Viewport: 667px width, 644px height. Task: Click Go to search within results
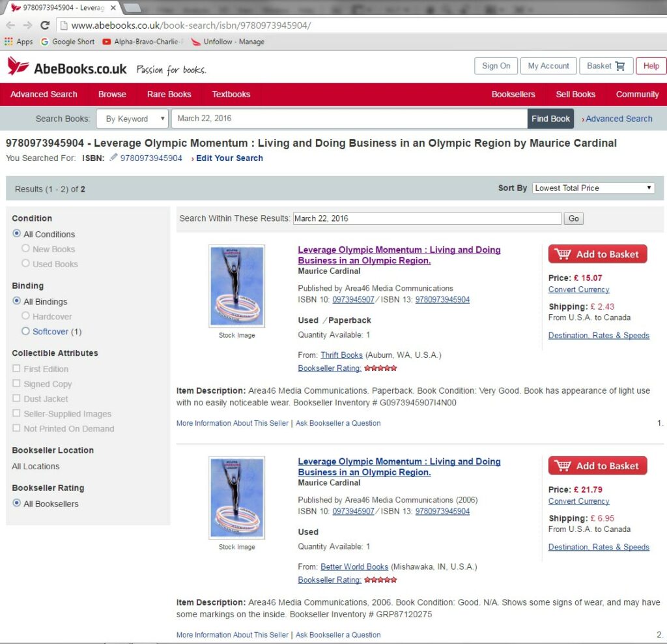[x=573, y=218]
